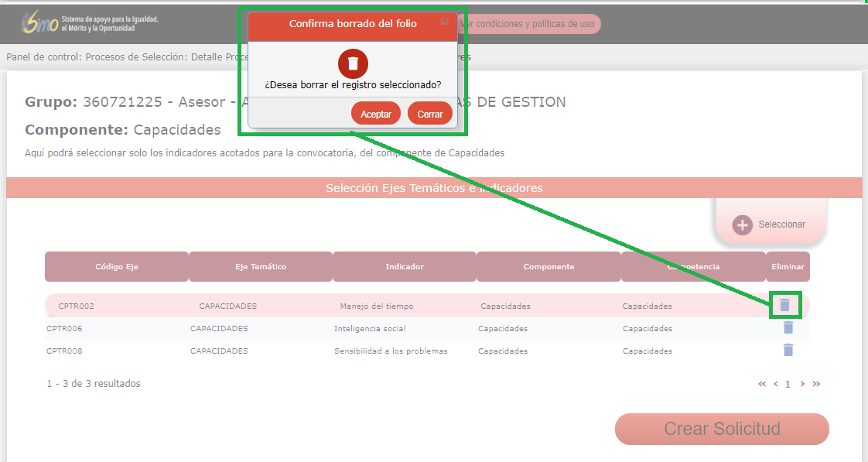Go to the previous results page
868x462 pixels.
pyautogui.click(x=776, y=384)
